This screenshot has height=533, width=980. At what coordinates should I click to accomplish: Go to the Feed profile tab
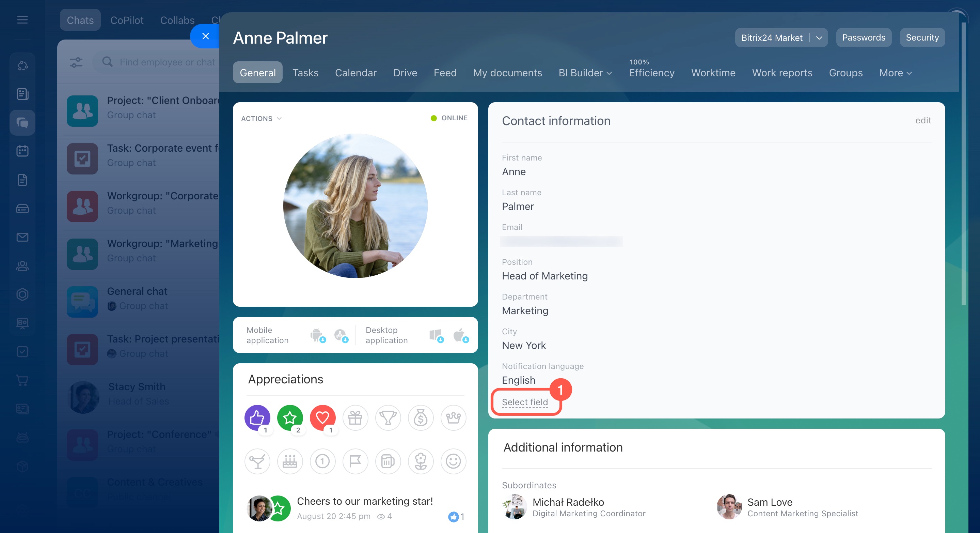445,73
